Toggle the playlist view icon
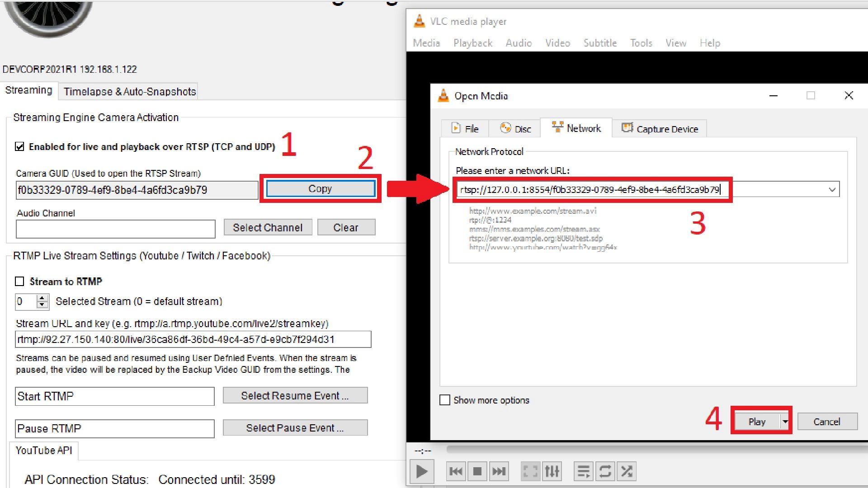Screen dimensions: 868x488 pyautogui.click(x=583, y=472)
